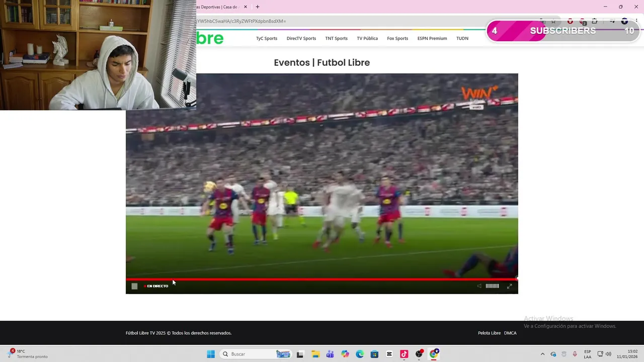Open Microsoft Edge from the taskbar
The height and width of the screenshot is (362, 644).
(360, 354)
